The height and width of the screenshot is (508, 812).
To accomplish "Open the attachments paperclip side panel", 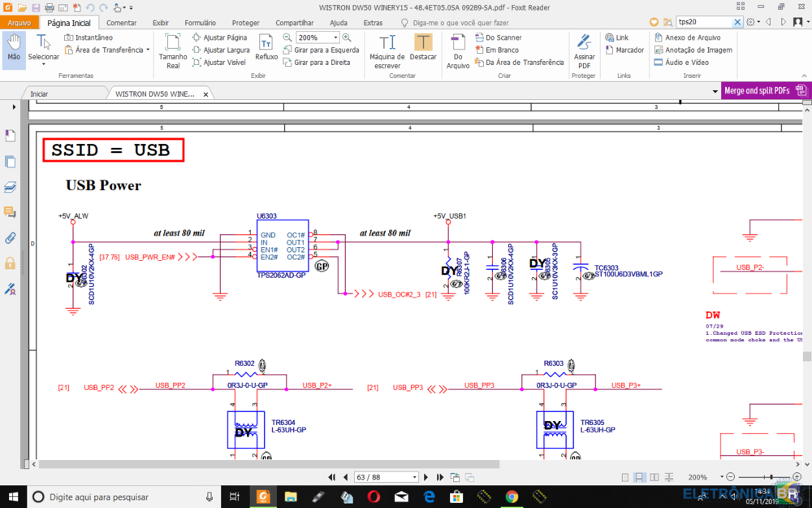I will pos(11,238).
